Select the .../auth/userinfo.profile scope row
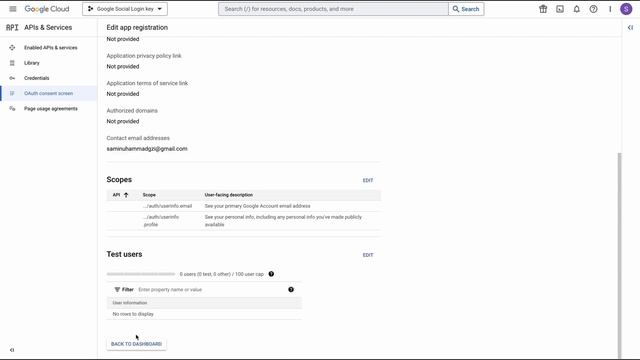Image resolution: width=640 pixels, height=360 pixels. click(x=244, y=221)
